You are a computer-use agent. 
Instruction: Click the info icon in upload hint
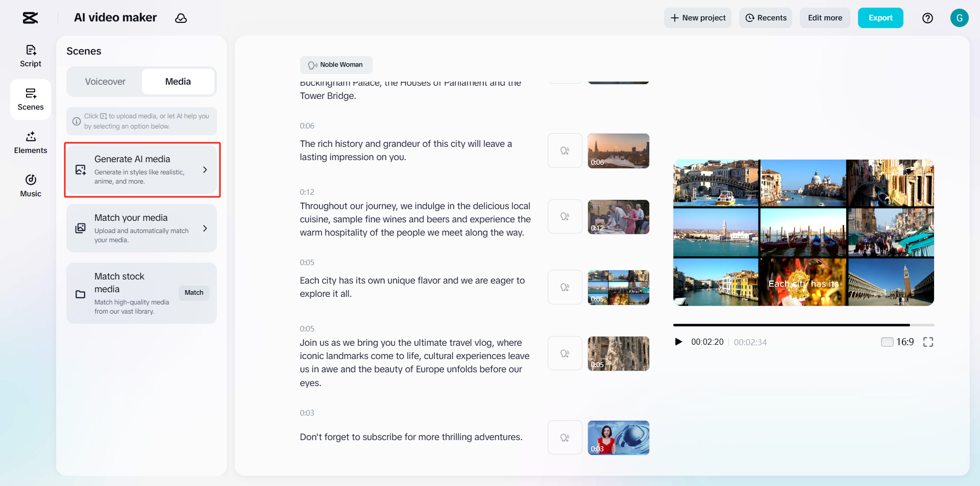(77, 121)
